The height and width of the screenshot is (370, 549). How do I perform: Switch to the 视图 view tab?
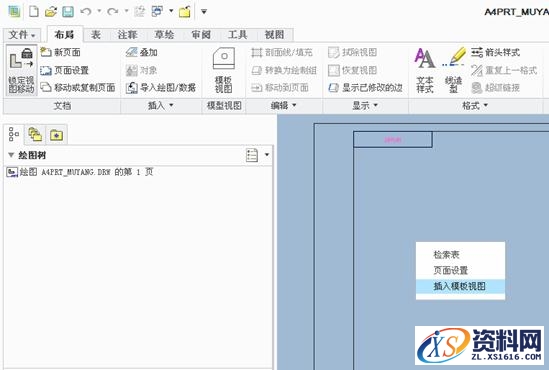pos(274,35)
